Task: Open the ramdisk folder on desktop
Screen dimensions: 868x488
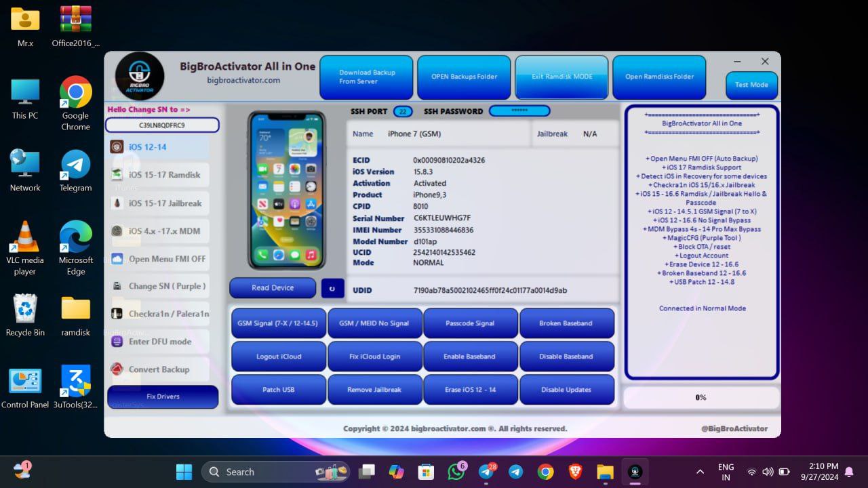Action: pyautogui.click(x=76, y=316)
